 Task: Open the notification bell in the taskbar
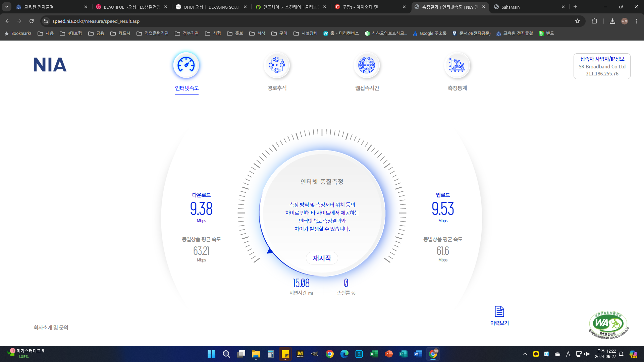pyautogui.click(x=621, y=354)
